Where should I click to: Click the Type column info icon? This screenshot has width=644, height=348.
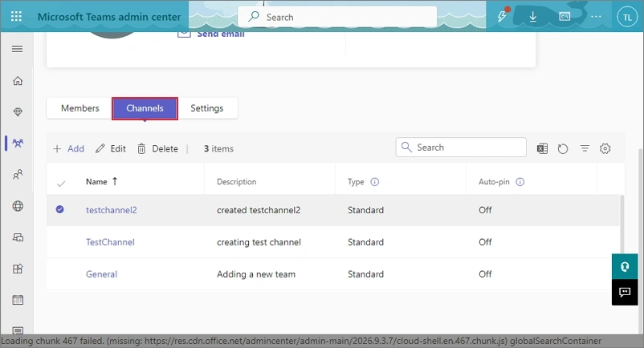pos(374,181)
